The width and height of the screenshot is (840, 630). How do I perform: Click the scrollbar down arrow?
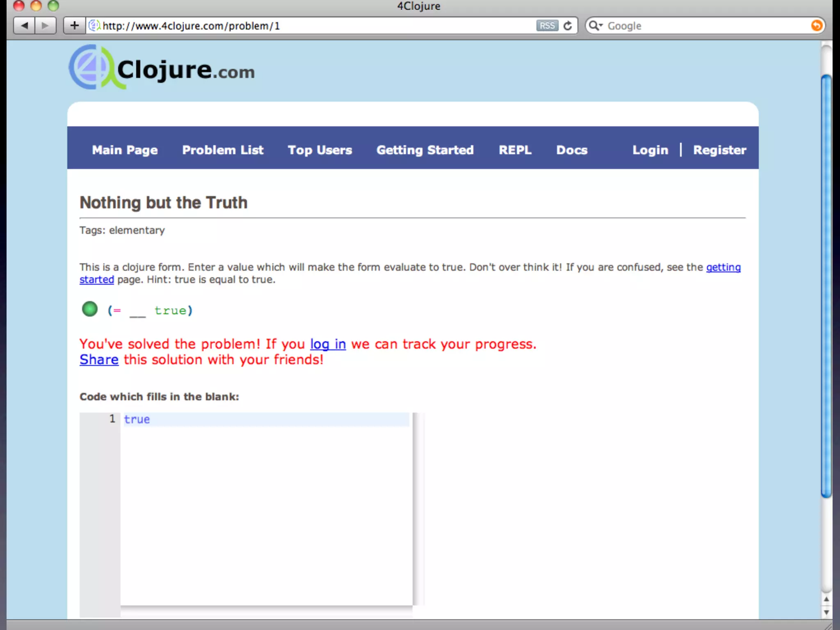point(826,612)
